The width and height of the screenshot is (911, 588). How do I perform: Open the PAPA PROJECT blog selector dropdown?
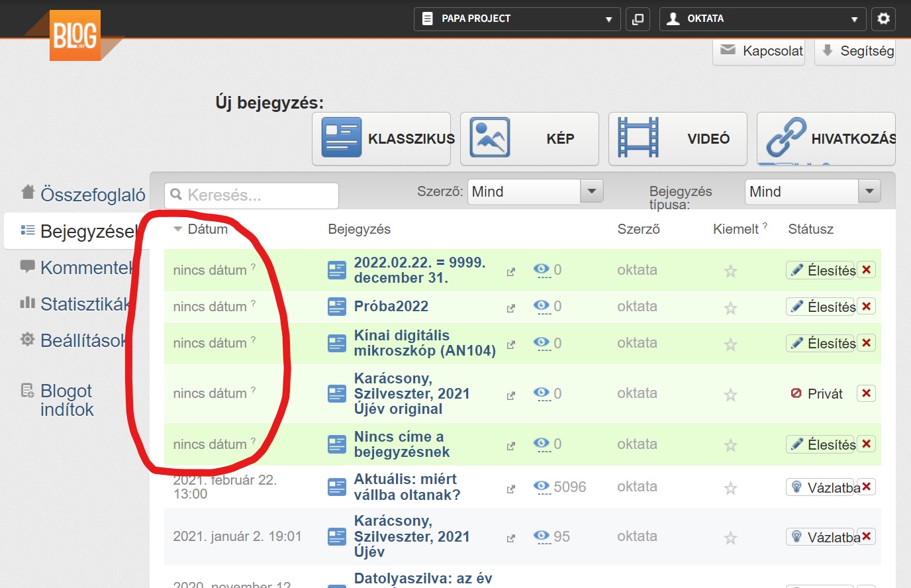click(517, 19)
